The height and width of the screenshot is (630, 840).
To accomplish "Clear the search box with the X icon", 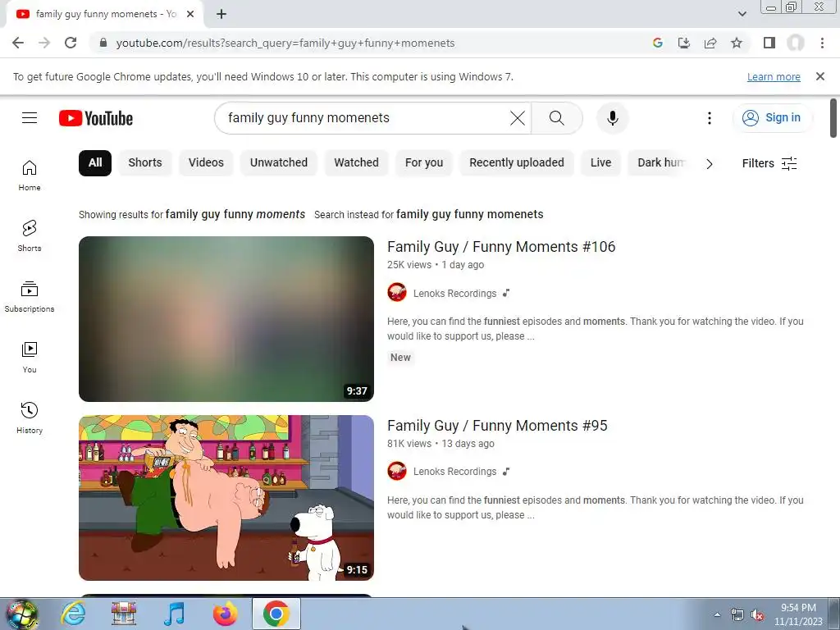I will pos(518,118).
